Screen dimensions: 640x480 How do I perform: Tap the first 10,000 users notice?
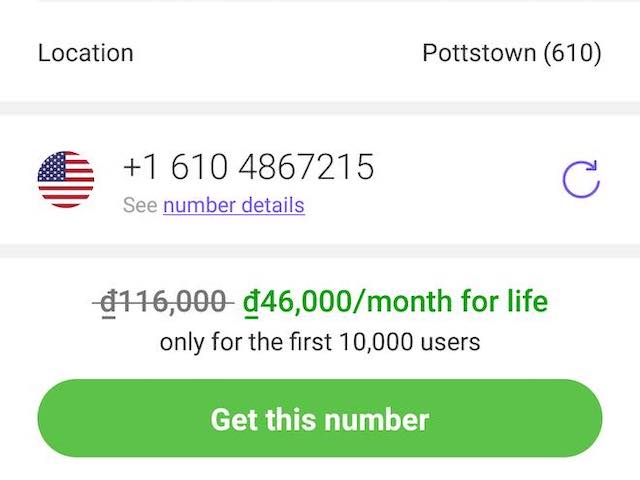(x=320, y=342)
